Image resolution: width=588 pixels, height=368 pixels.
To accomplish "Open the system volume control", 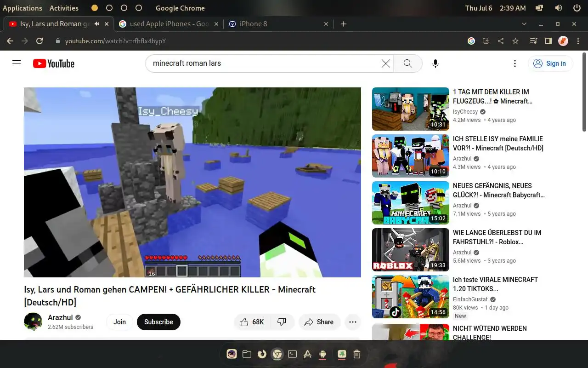I will tap(559, 8).
